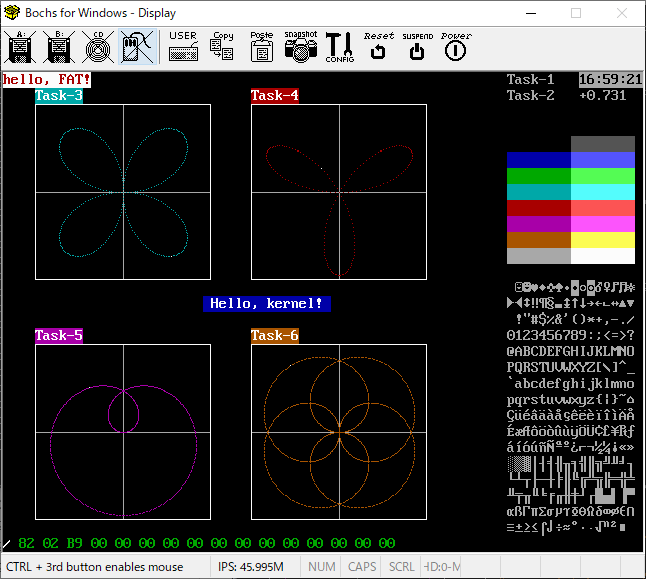The image size is (646, 579).
Task: Click the 16:59:21 clock display
Action: [x=611, y=80]
